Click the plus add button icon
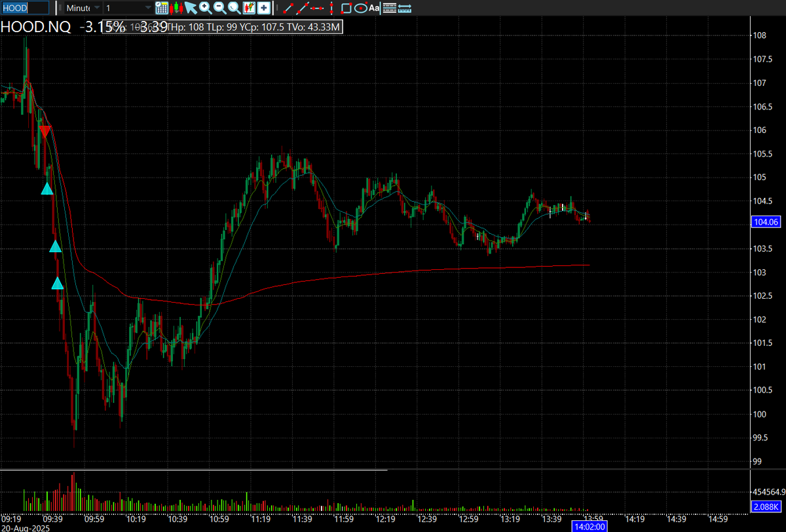Viewport: 786px width, 532px height. (x=263, y=8)
